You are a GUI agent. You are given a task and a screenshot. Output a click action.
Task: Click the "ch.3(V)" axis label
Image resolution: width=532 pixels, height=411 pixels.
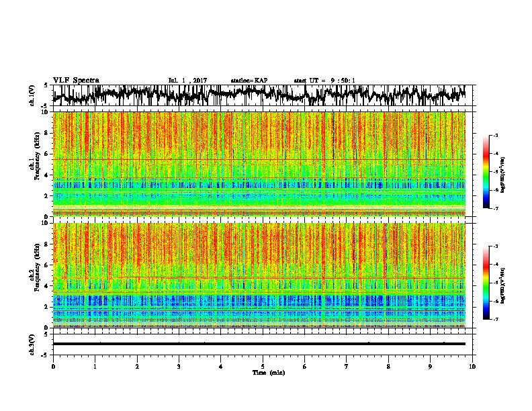tap(32, 345)
